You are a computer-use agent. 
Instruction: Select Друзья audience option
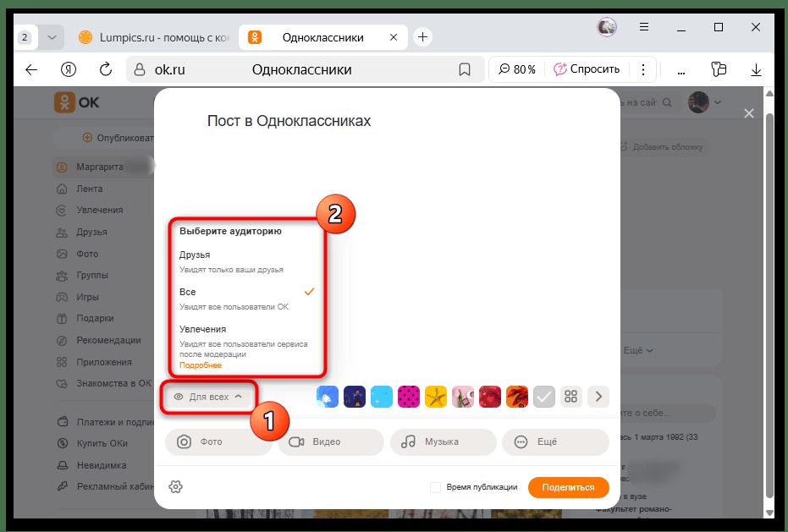tap(246, 261)
